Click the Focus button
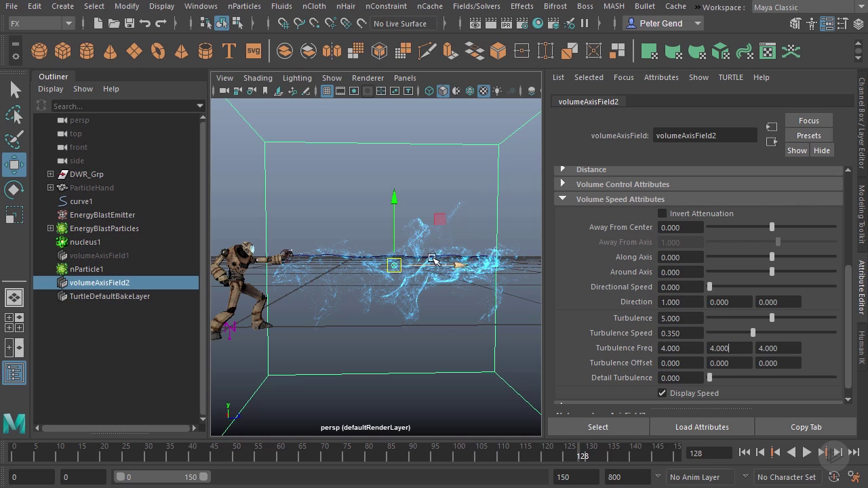Image resolution: width=868 pixels, height=488 pixels. pos(808,121)
